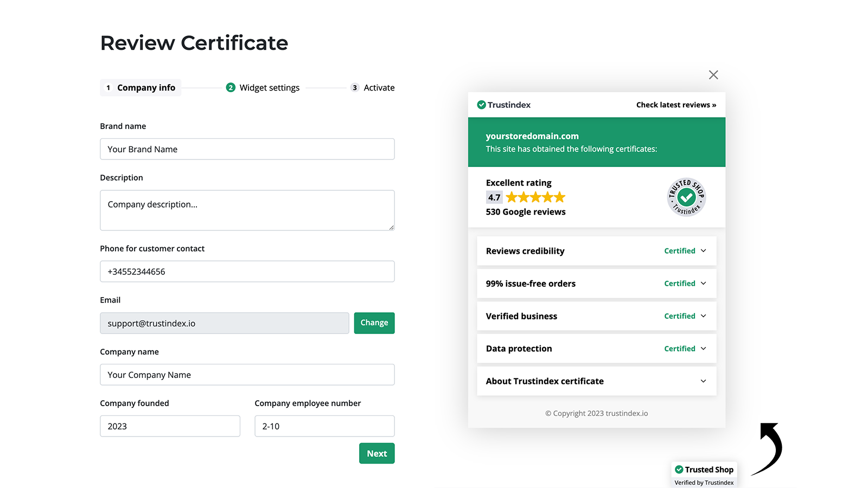
Task: Focus the Brand name input field
Action: 247,149
